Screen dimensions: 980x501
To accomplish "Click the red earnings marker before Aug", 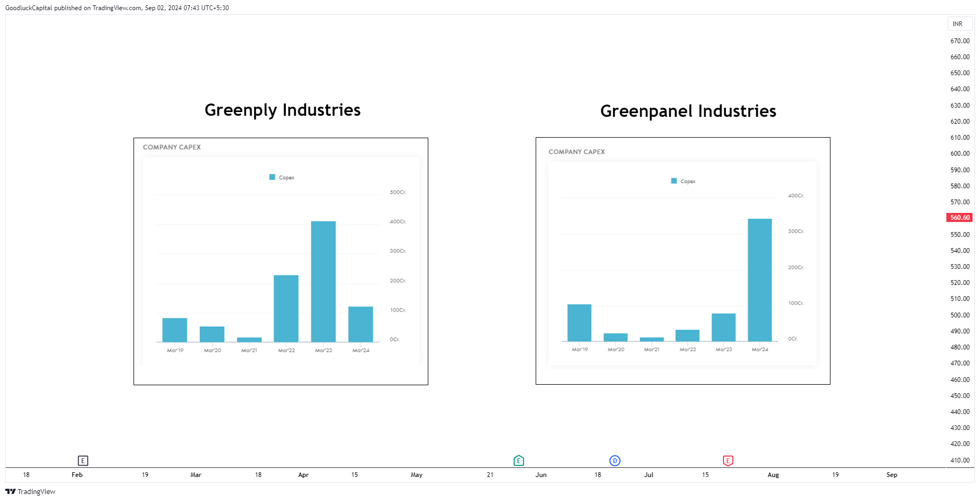I will 728,460.
